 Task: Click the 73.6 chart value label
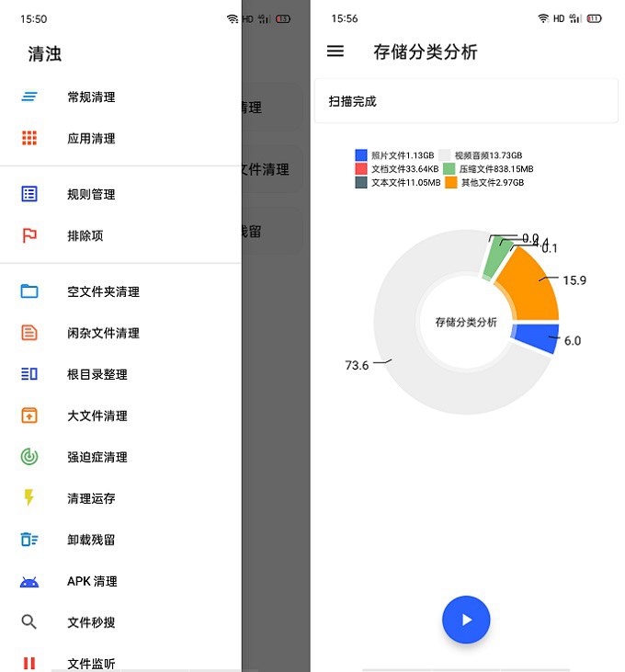(x=357, y=365)
